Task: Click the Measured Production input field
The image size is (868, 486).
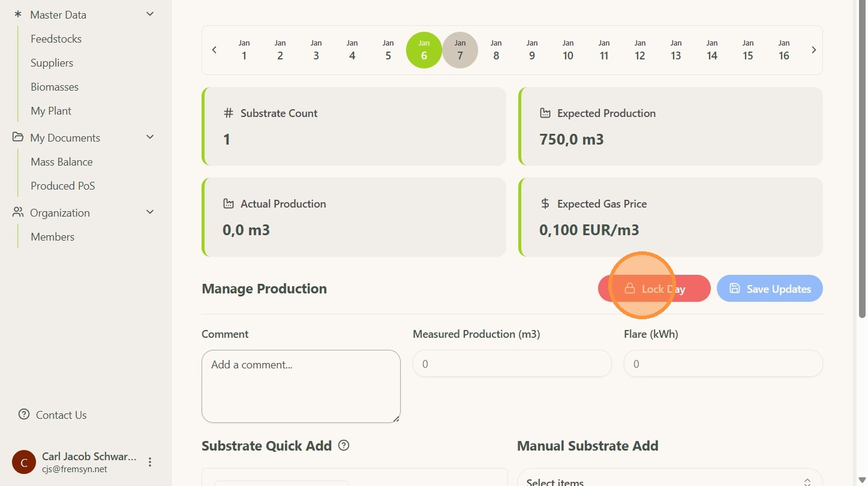Action: (512, 364)
